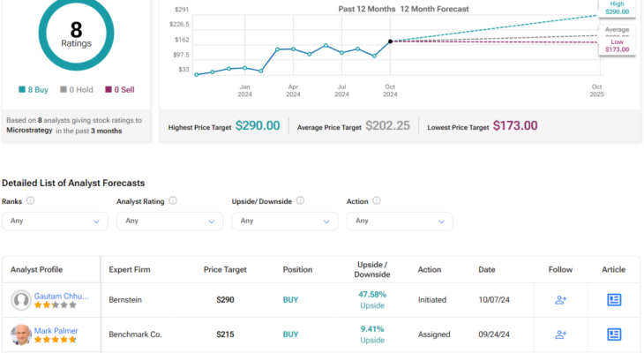Click Detailed List of Analyst Forecasts heading
644x353 pixels.
click(73, 183)
